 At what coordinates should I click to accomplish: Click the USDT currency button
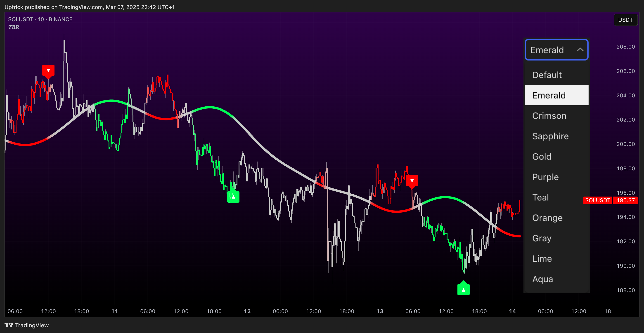625,20
